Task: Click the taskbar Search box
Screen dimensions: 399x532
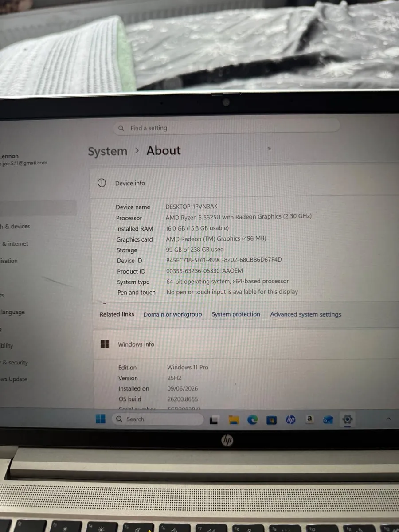Action: 157,419
